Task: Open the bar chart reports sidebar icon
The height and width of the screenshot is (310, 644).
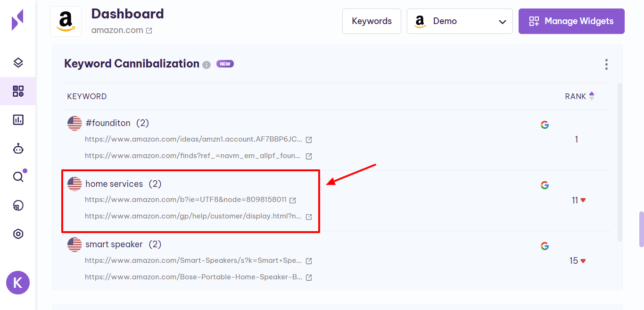Action: pyautogui.click(x=18, y=120)
